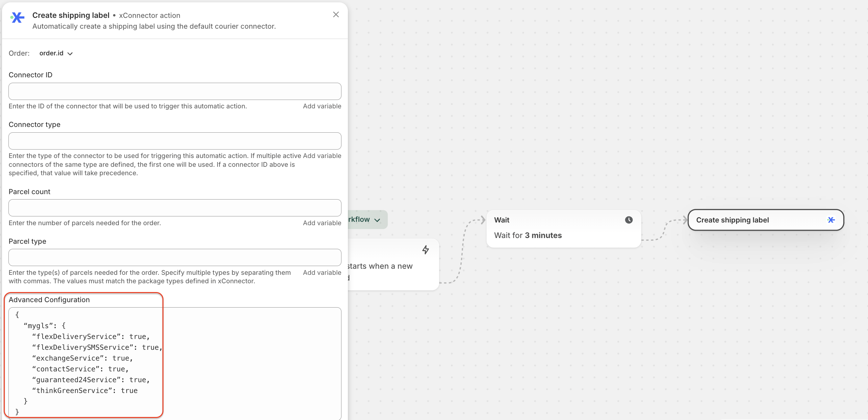Image resolution: width=868 pixels, height=420 pixels.
Task: Click the xConnector logo icon in header
Action: pyautogui.click(x=18, y=17)
